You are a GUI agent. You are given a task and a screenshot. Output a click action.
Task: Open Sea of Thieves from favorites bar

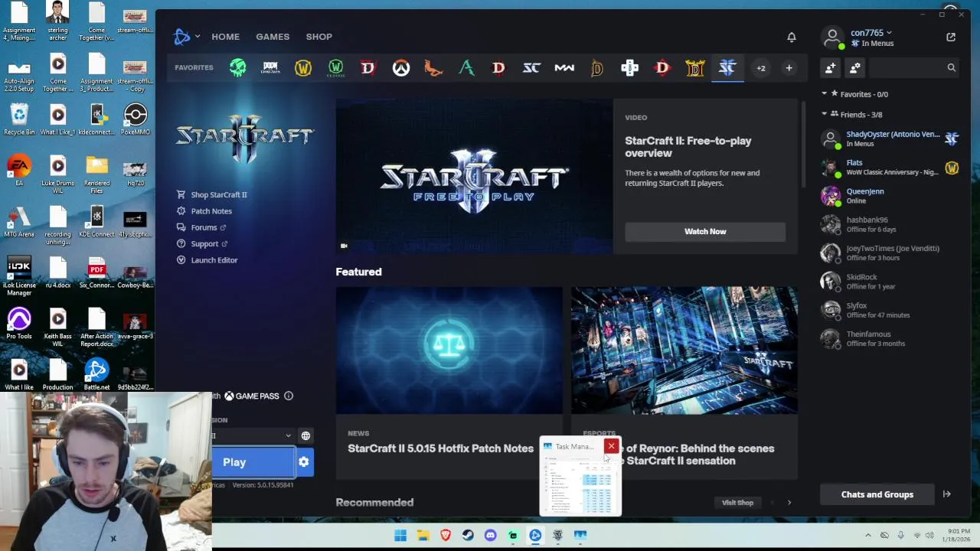(238, 68)
